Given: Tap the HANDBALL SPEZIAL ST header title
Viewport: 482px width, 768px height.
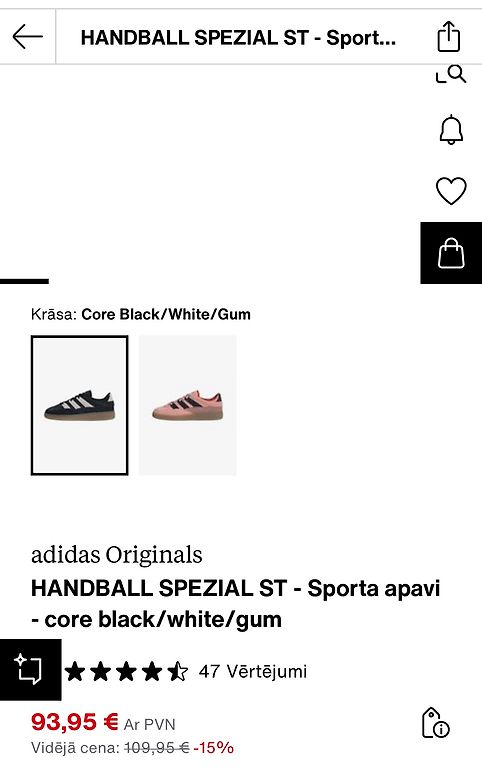Looking at the screenshot, I should coord(238,37).
